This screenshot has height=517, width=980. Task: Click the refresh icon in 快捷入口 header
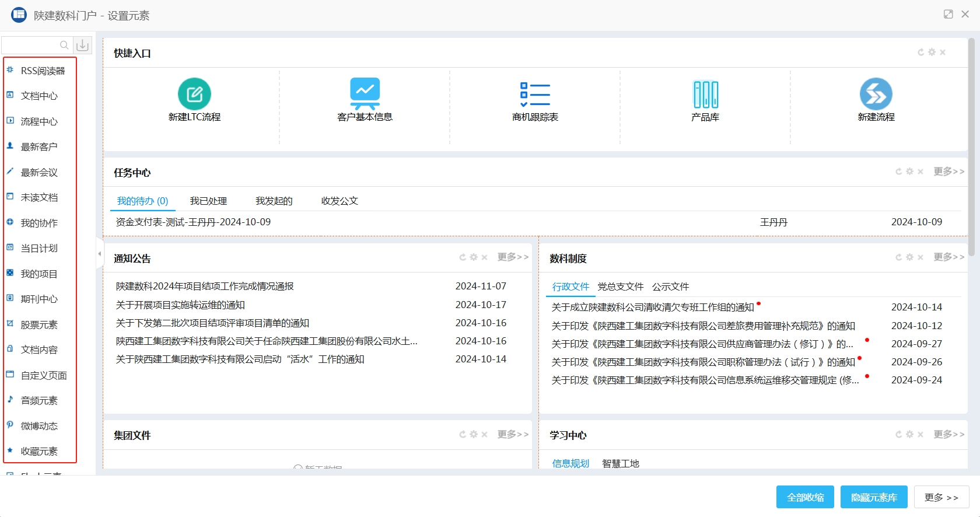coord(921,53)
